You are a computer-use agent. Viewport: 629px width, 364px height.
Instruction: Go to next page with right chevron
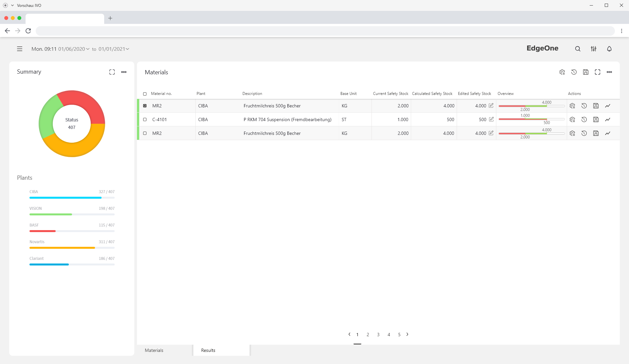pyautogui.click(x=407, y=334)
